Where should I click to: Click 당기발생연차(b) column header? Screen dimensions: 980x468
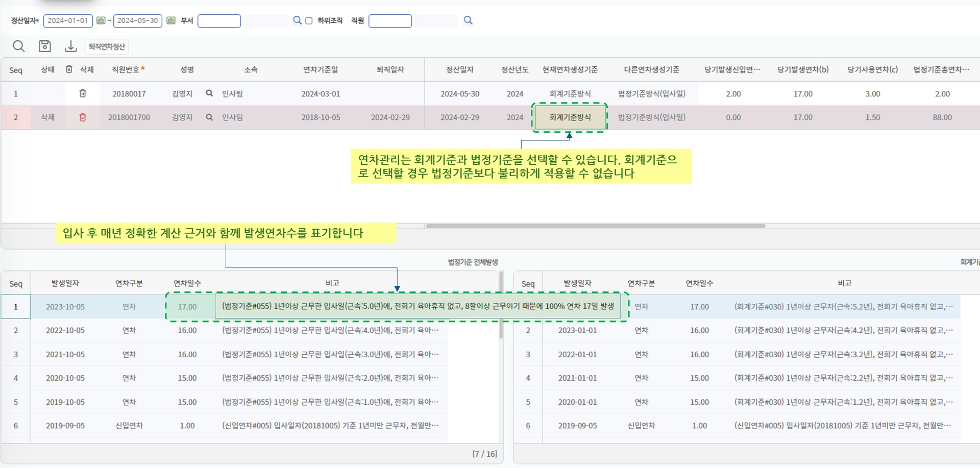[x=803, y=69]
